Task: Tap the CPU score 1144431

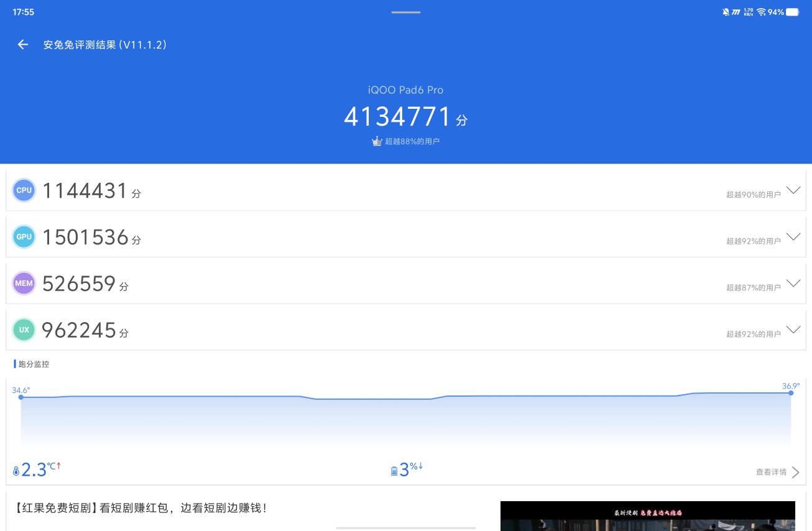Action: pyautogui.click(x=85, y=190)
